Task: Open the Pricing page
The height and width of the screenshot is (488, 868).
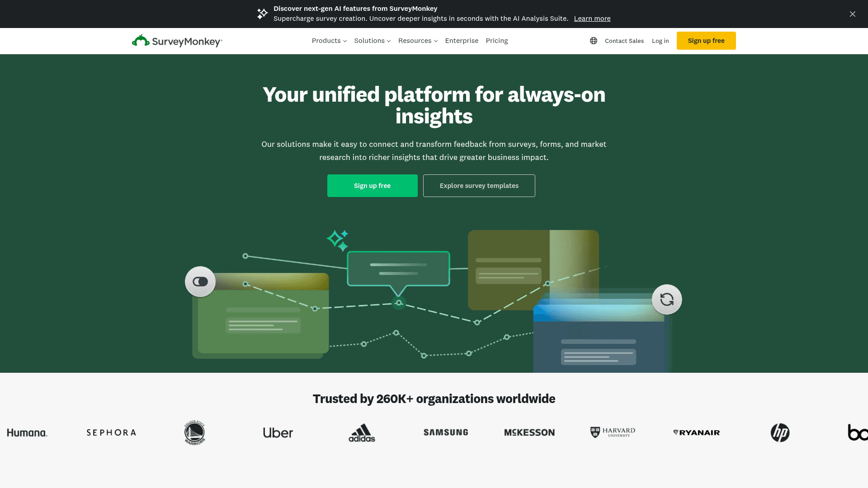Action: tap(497, 41)
